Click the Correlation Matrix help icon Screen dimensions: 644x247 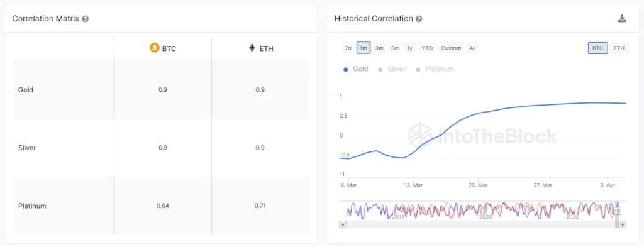(85, 19)
